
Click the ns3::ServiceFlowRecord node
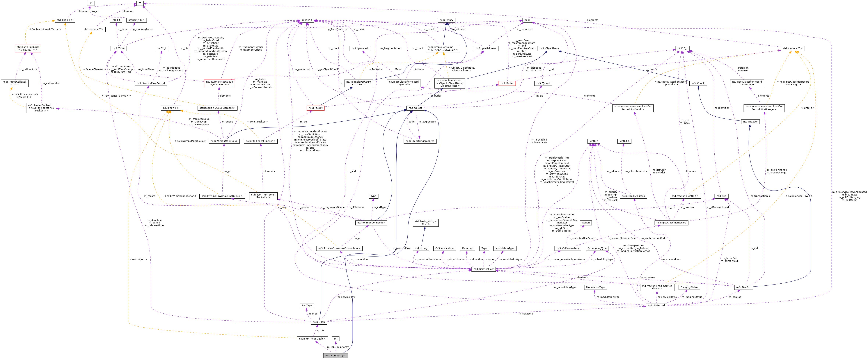(x=151, y=83)
